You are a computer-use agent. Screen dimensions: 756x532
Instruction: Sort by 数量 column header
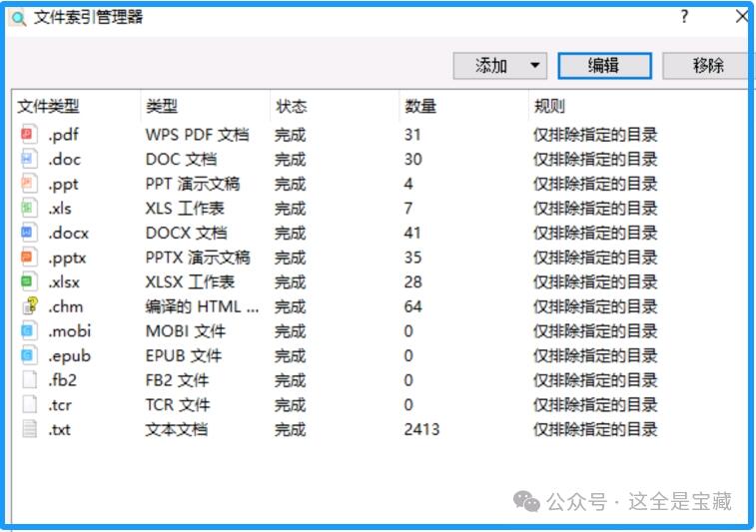tap(420, 106)
